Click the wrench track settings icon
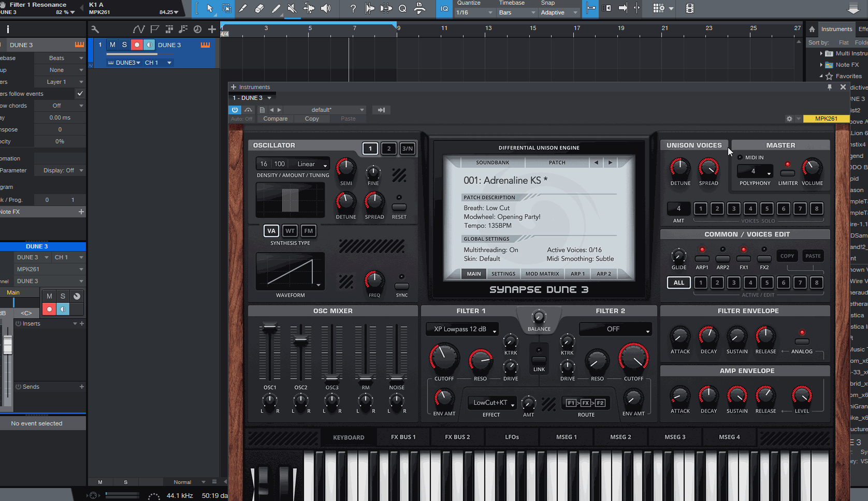868x501 pixels. coord(95,29)
